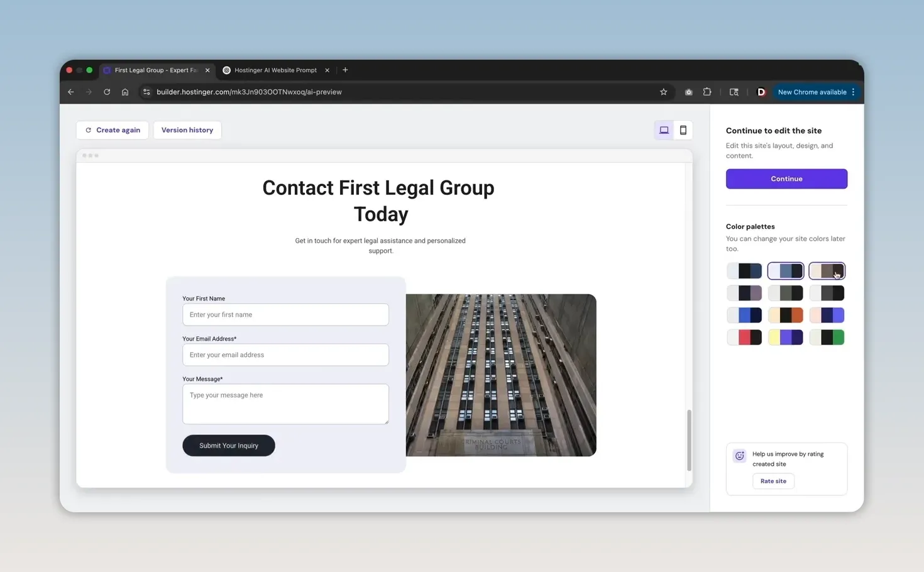Open Version history
This screenshot has width=924, height=572.
point(187,130)
